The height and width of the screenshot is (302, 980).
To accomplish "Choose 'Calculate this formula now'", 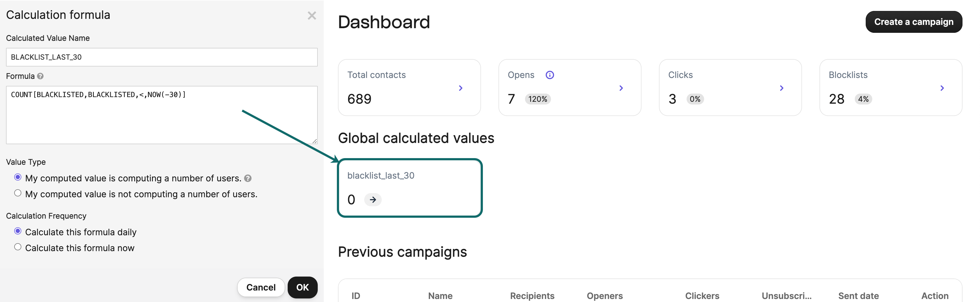I will pyautogui.click(x=18, y=247).
